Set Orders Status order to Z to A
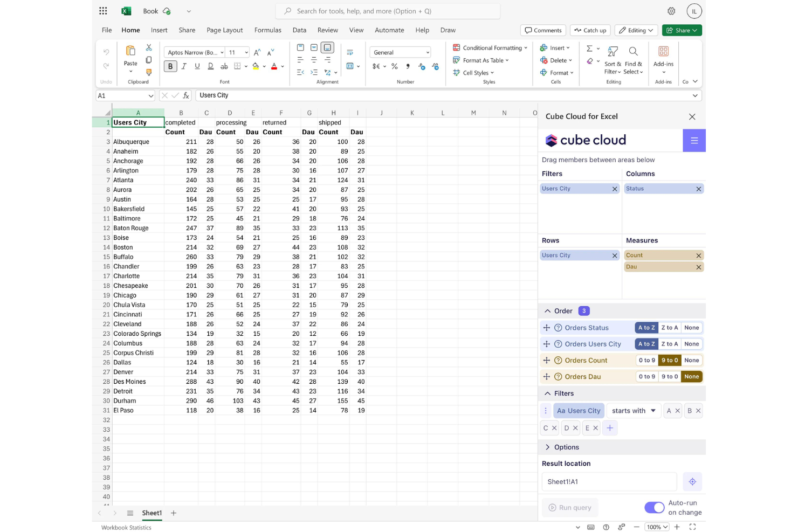The width and height of the screenshot is (798, 532). tap(670, 328)
